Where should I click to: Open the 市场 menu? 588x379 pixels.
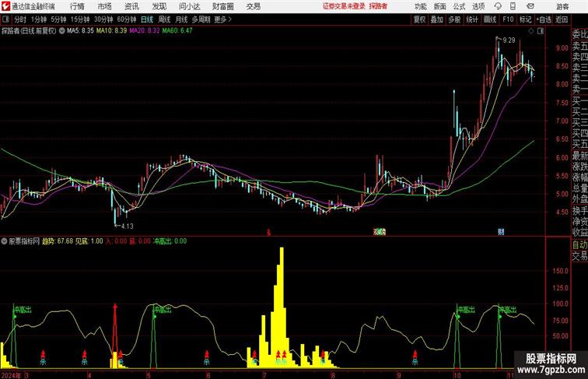coord(104,6)
